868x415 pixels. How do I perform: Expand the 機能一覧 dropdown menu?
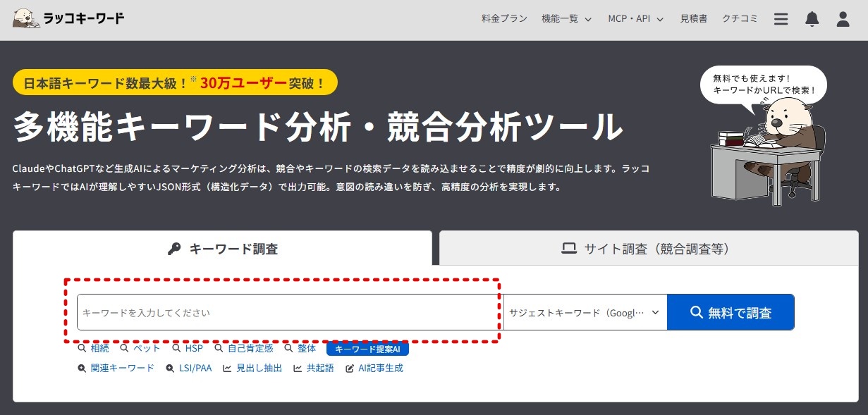tap(567, 19)
